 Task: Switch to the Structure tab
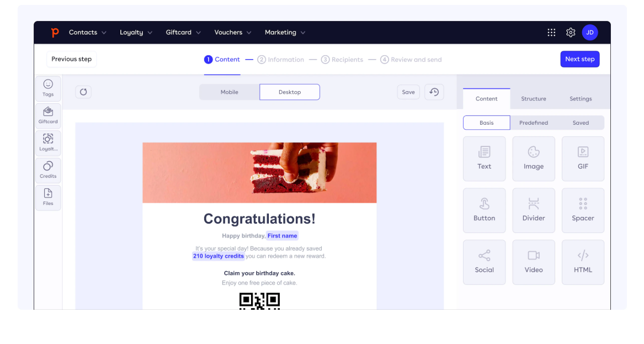tap(534, 99)
